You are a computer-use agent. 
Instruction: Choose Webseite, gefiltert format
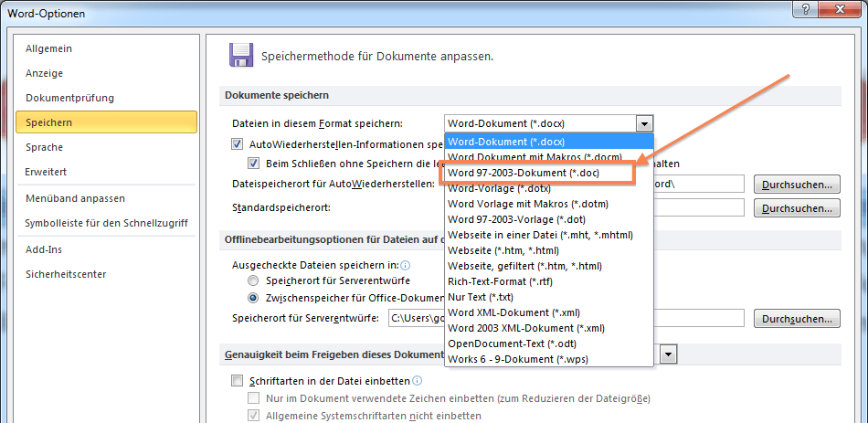tap(549, 266)
